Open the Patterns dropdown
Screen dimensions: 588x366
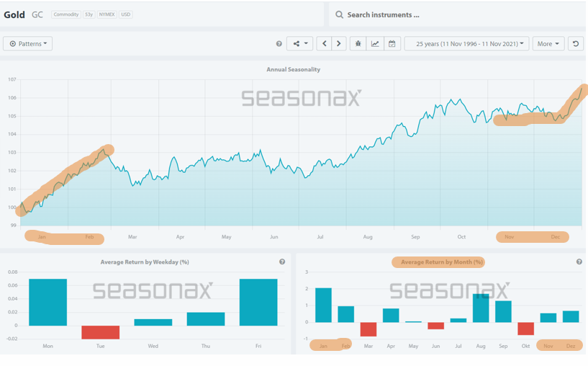(28, 44)
